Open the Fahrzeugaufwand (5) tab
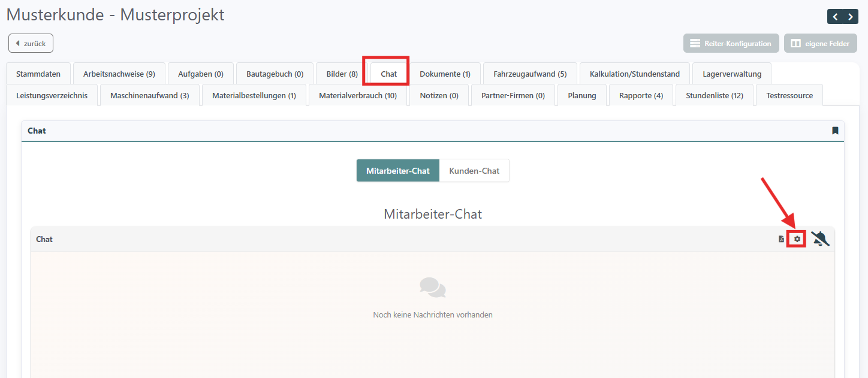The height and width of the screenshot is (378, 868). pyautogui.click(x=530, y=74)
